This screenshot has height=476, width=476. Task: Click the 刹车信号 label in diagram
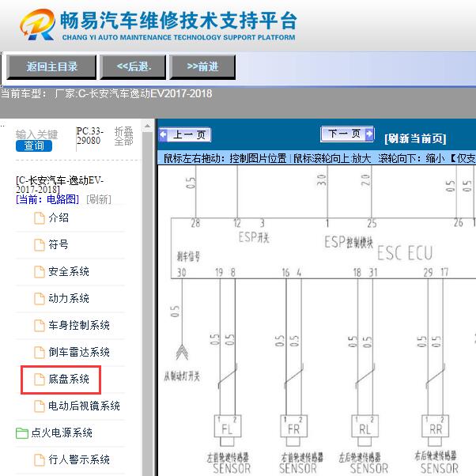[188, 257]
